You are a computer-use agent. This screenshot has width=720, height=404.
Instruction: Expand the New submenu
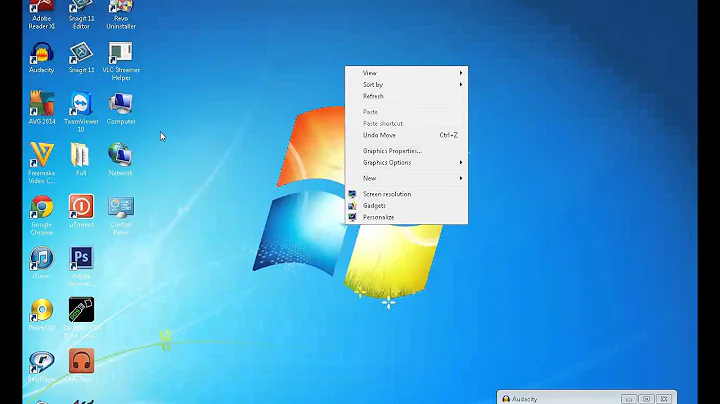pos(406,178)
